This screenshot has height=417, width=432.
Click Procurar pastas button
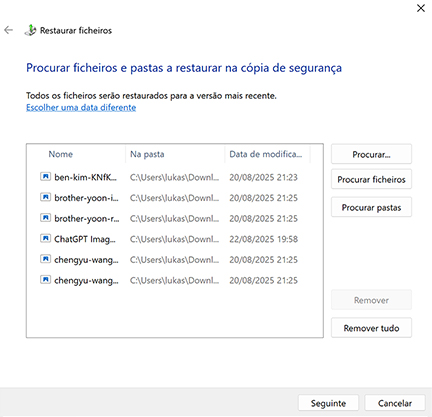click(371, 207)
